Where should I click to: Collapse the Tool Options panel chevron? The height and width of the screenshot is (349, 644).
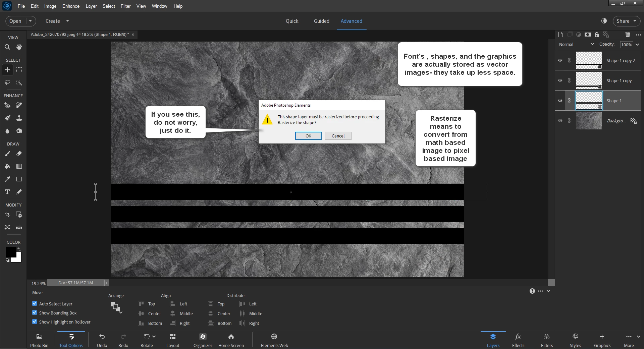(548, 291)
